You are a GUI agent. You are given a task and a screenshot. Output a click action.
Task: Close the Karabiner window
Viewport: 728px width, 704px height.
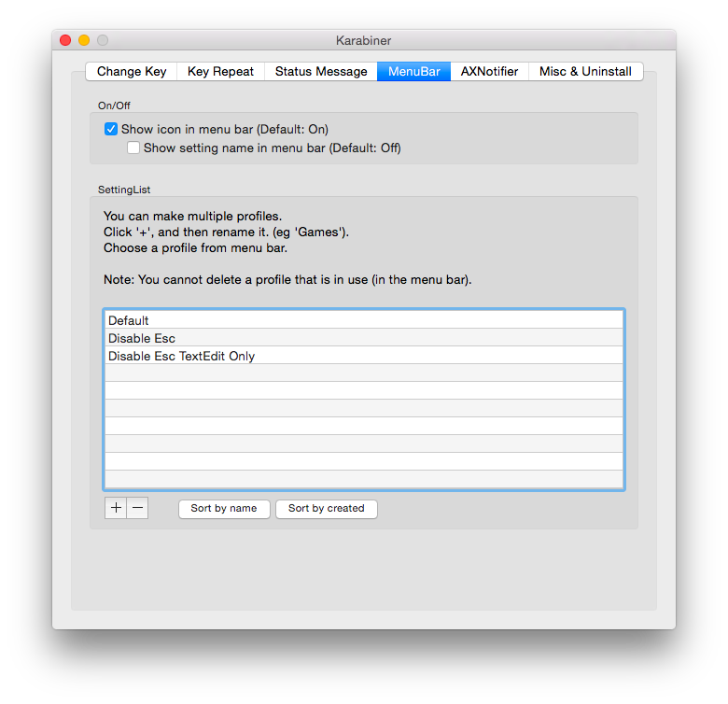tap(65, 40)
